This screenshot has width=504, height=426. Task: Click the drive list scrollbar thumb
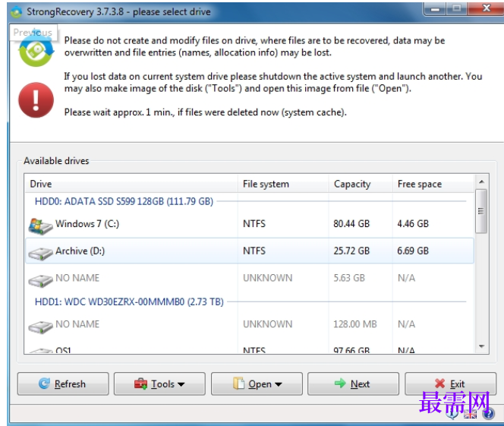point(481,211)
